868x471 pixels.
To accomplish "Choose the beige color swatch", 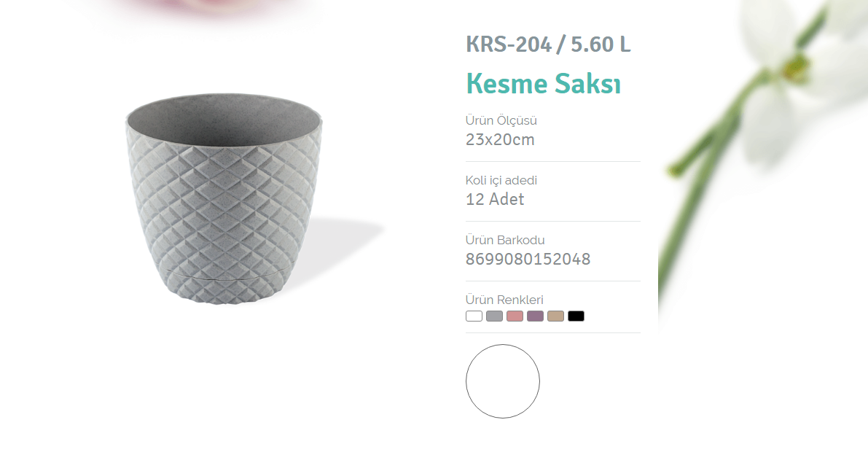I will (556, 316).
